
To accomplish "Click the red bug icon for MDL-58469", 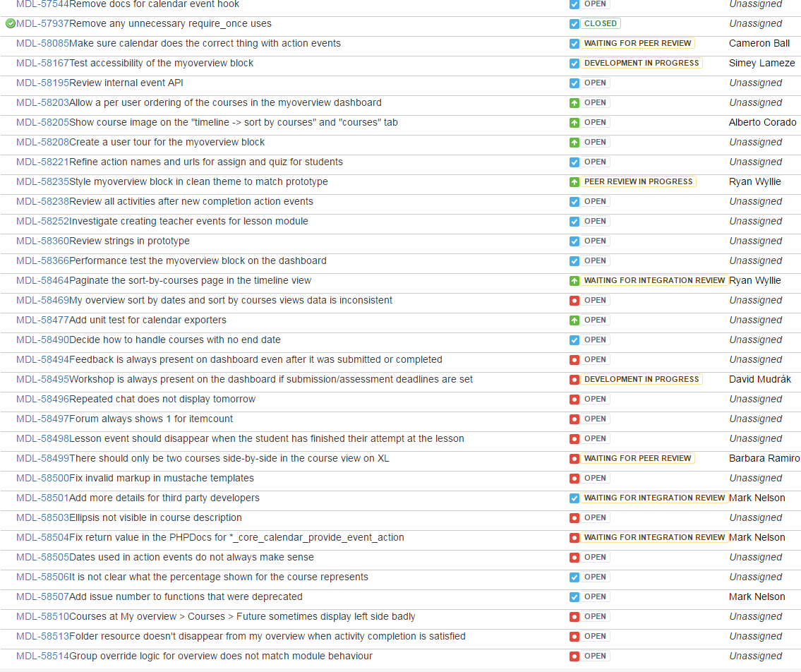I will 574,301.
